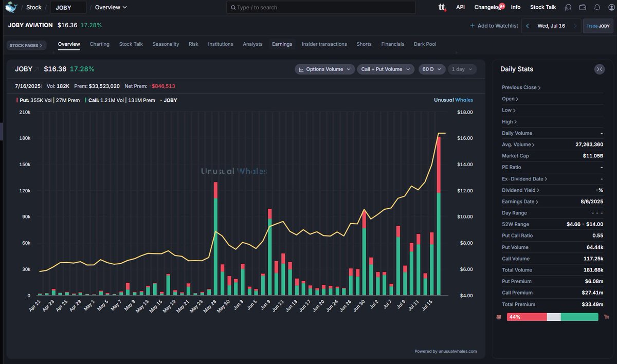Expand Earnings Date row
Viewport: 617px width, 364px height.
point(520,202)
